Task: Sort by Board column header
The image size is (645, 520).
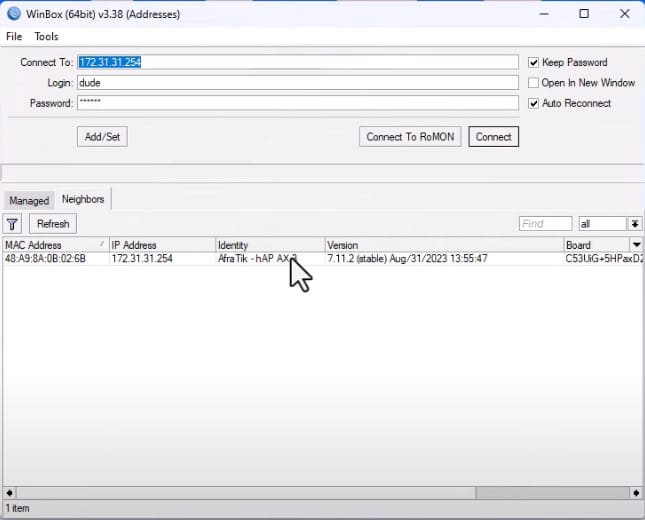Action: [597, 245]
